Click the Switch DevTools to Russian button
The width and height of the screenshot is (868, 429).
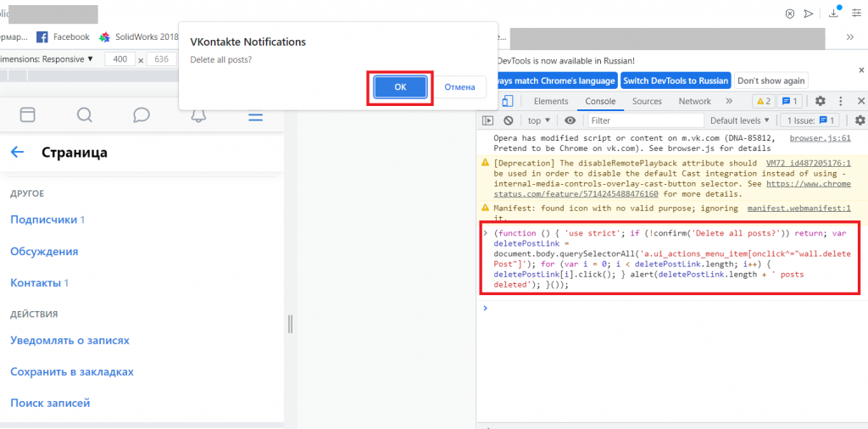tap(676, 81)
